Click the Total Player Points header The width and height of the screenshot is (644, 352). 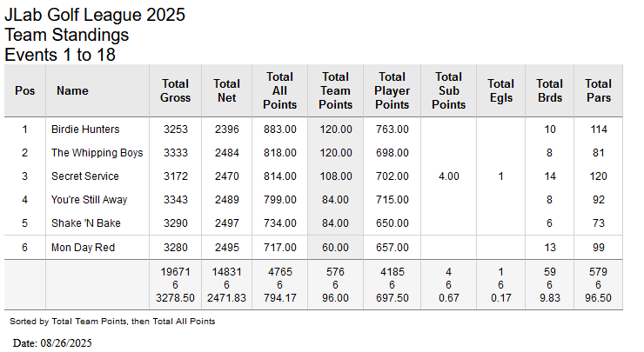click(392, 90)
